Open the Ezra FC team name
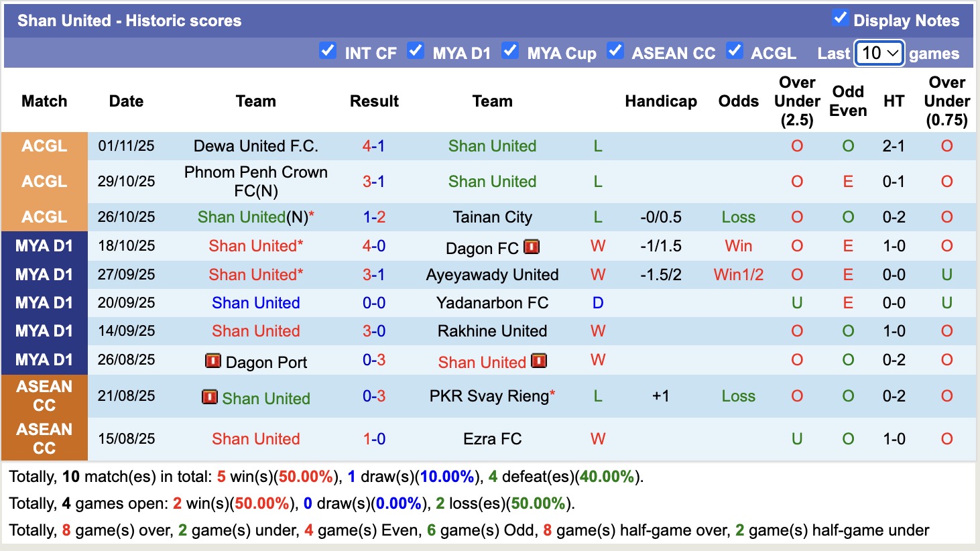The height and width of the screenshot is (551, 980). click(x=492, y=439)
